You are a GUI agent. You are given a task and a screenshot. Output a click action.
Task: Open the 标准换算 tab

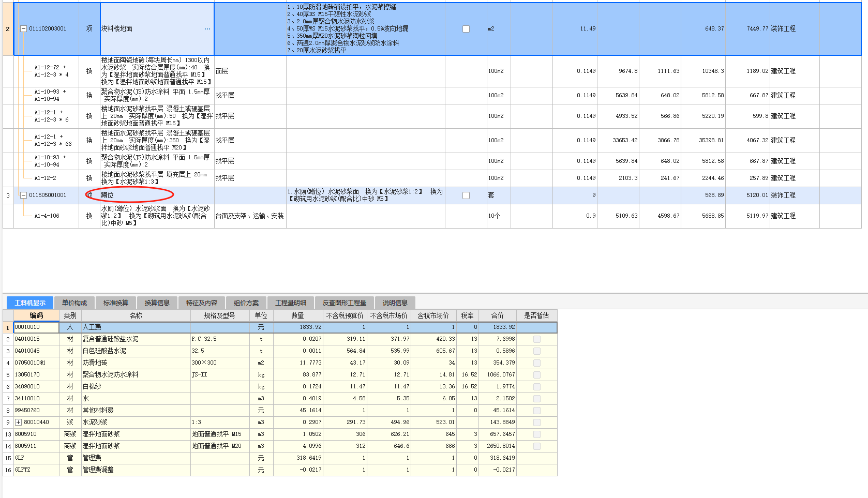tap(116, 303)
